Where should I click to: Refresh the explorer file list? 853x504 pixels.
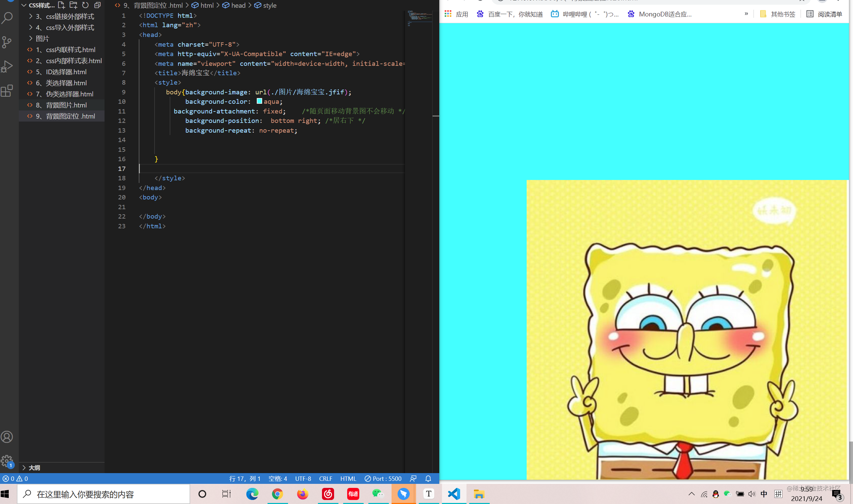tap(85, 5)
